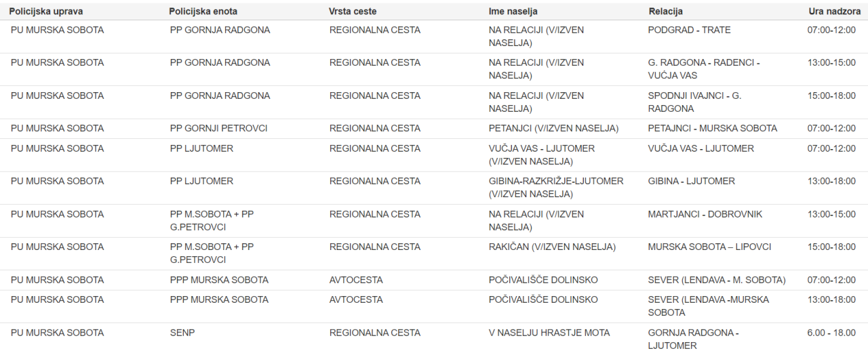Select the GIBINA-RAZKRIŽJE-LJUTOMER settlement cell
Image resolution: width=868 pixels, height=353 pixels.
pos(555,187)
